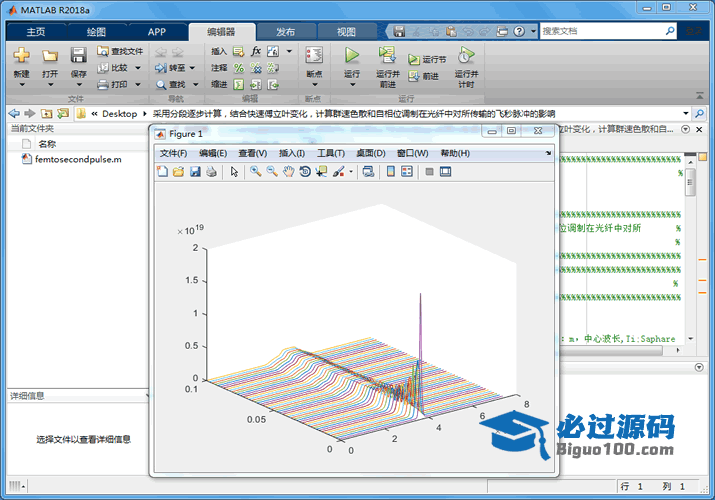Open Figure Insert (插入) menu
This screenshot has height=500, width=715.
pyautogui.click(x=292, y=153)
